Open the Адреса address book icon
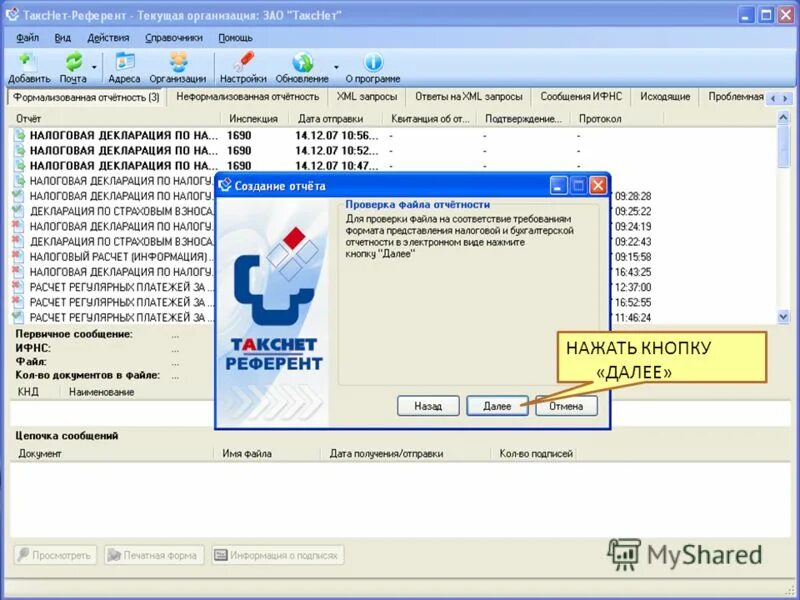Viewport: 800px width, 600px height. click(124, 67)
